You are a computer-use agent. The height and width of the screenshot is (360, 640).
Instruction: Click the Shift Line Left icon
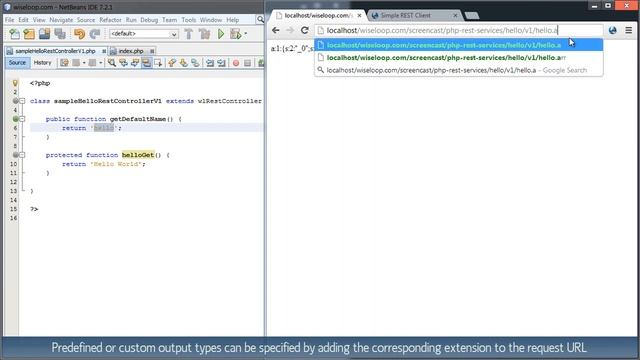tap(210, 63)
